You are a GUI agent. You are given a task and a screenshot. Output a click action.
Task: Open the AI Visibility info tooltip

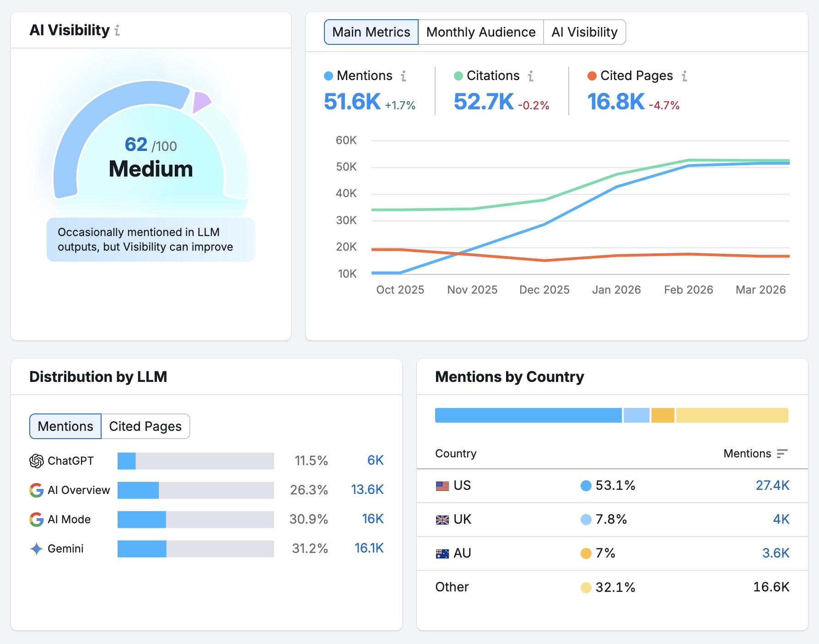click(118, 31)
